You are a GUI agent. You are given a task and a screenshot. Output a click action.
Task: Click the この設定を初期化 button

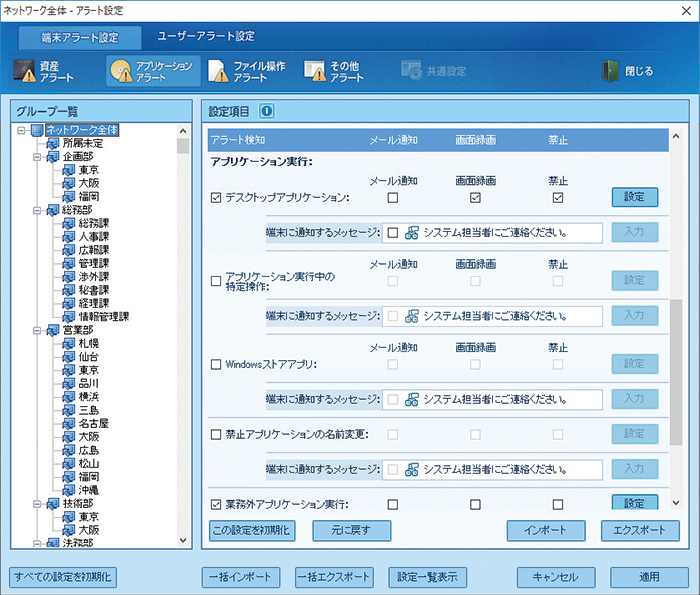pos(252,530)
